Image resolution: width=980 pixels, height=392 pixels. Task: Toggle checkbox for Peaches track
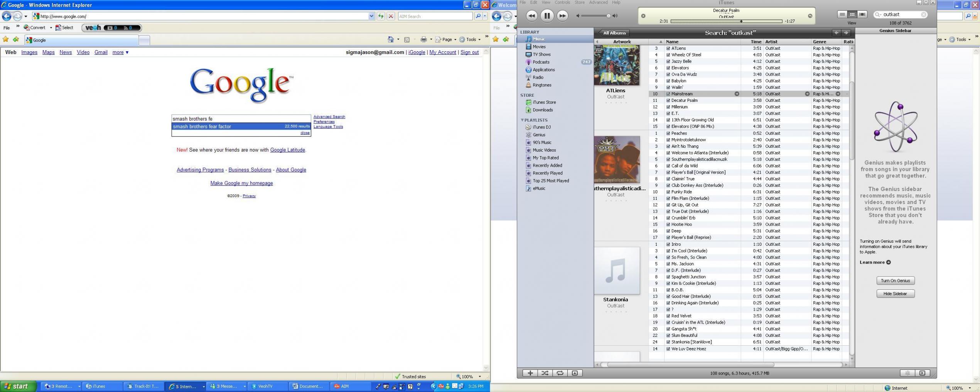point(668,133)
